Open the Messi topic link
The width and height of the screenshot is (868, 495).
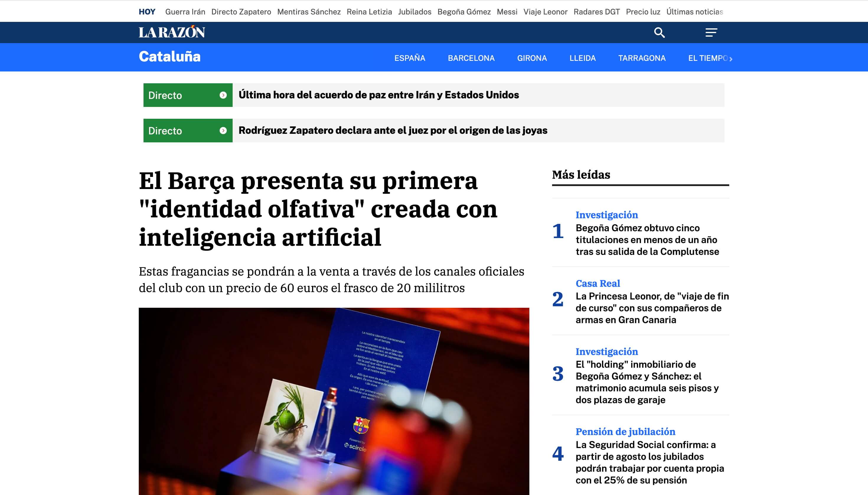[507, 12]
